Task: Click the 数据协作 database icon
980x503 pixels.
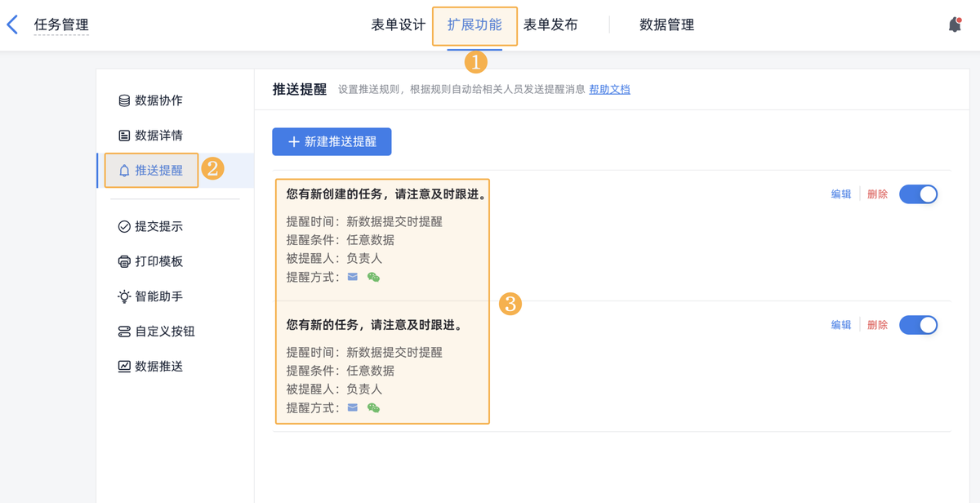Action: coord(124,100)
